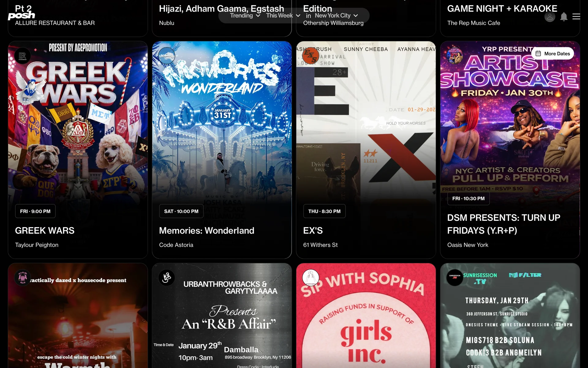Click the R&B Affair organizer avatar
This screenshot has width=588, height=368.
click(167, 278)
